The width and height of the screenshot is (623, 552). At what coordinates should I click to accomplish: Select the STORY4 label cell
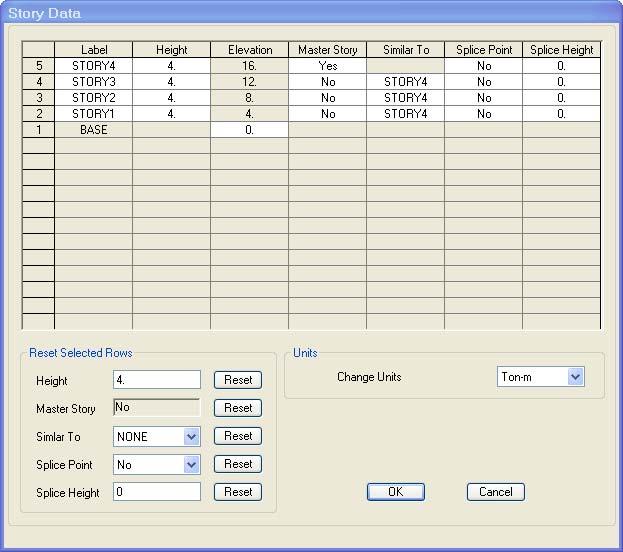pyautogui.click(x=94, y=66)
